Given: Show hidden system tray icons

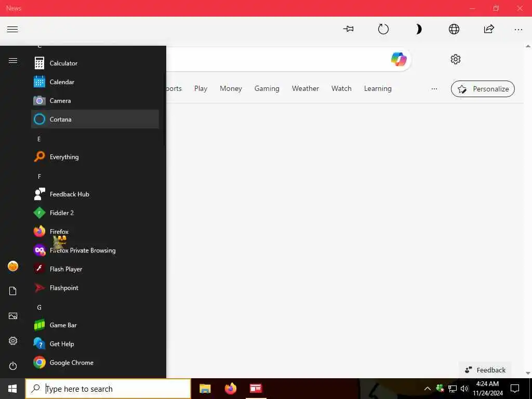Looking at the screenshot, I should [428, 389].
